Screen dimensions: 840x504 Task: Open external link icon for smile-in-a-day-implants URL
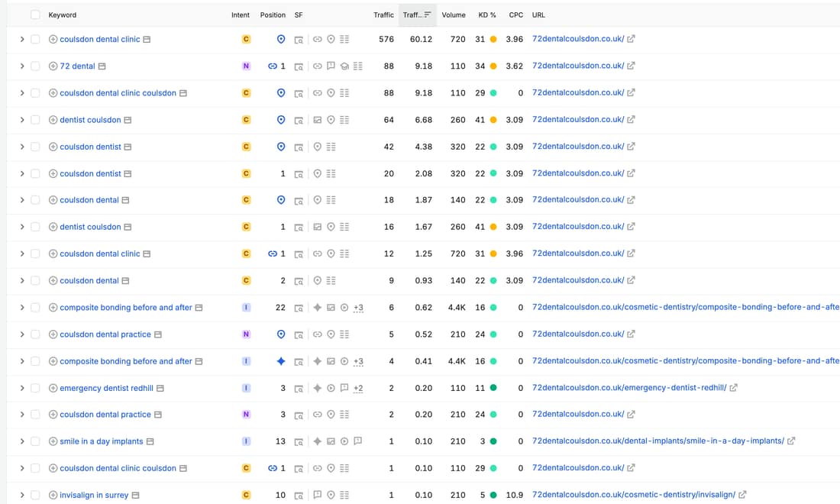[790, 441]
